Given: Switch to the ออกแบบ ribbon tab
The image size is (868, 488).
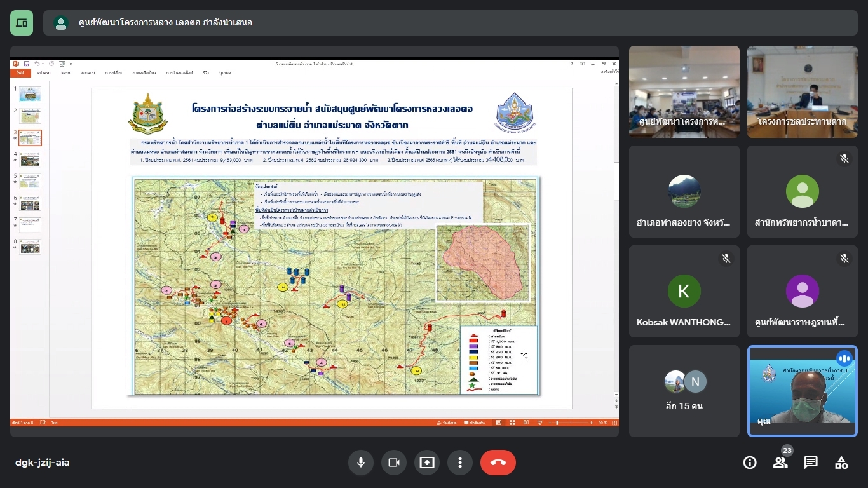Looking at the screenshot, I should pos(88,73).
